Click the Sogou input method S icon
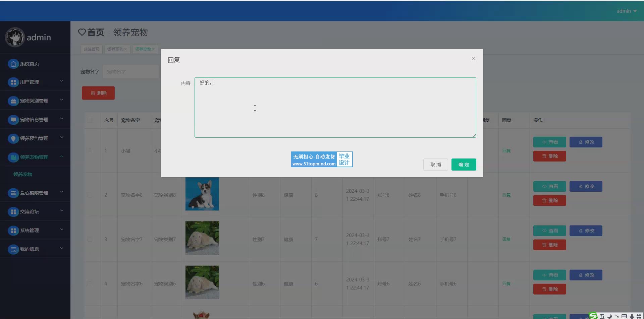The width and height of the screenshot is (644, 319). click(x=593, y=316)
